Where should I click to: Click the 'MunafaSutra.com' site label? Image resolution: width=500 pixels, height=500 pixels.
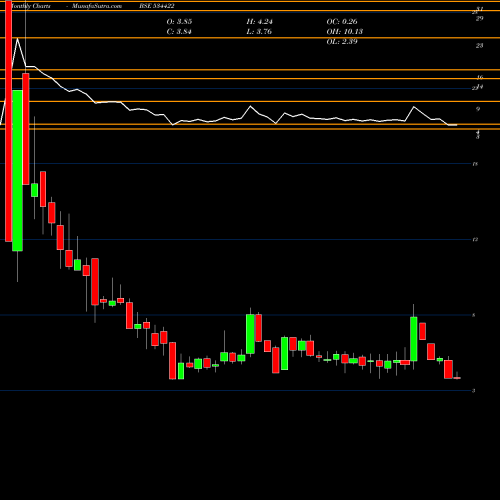pos(97,6)
